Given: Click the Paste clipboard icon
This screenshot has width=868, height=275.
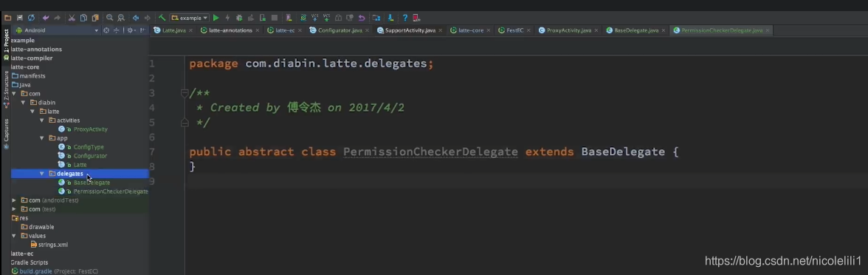Looking at the screenshot, I should click(95, 18).
